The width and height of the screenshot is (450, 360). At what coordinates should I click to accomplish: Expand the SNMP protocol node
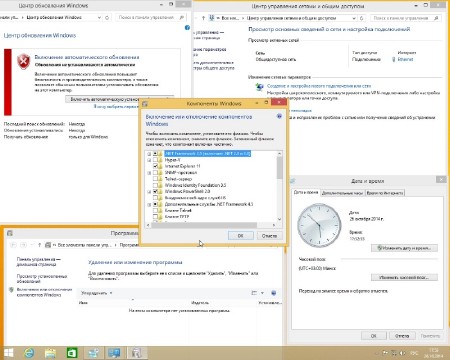tap(149, 173)
